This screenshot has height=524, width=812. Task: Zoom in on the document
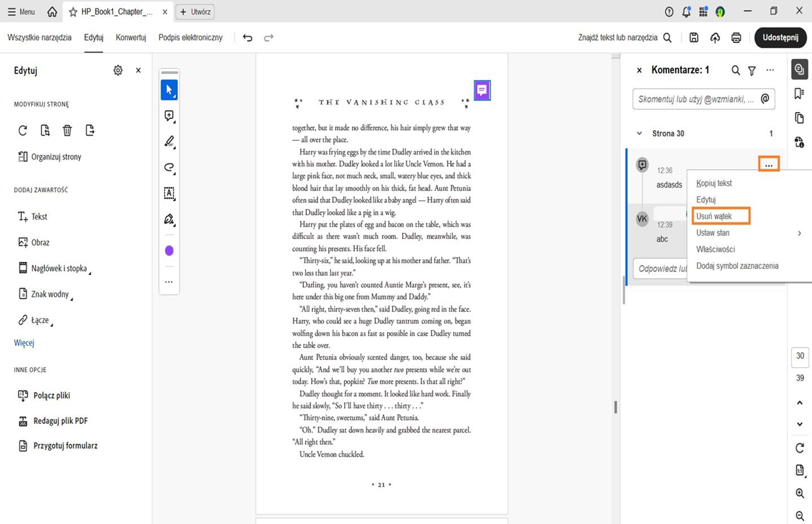coord(800,493)
